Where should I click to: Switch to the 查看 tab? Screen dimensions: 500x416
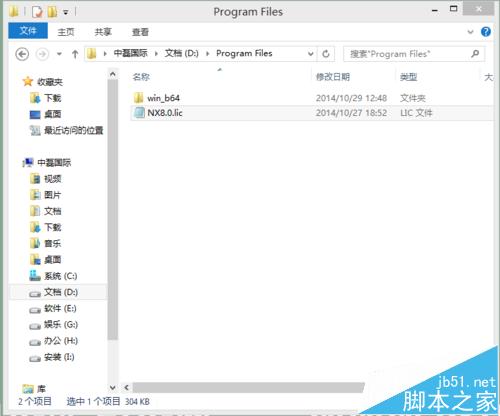(x=140, y=32)
